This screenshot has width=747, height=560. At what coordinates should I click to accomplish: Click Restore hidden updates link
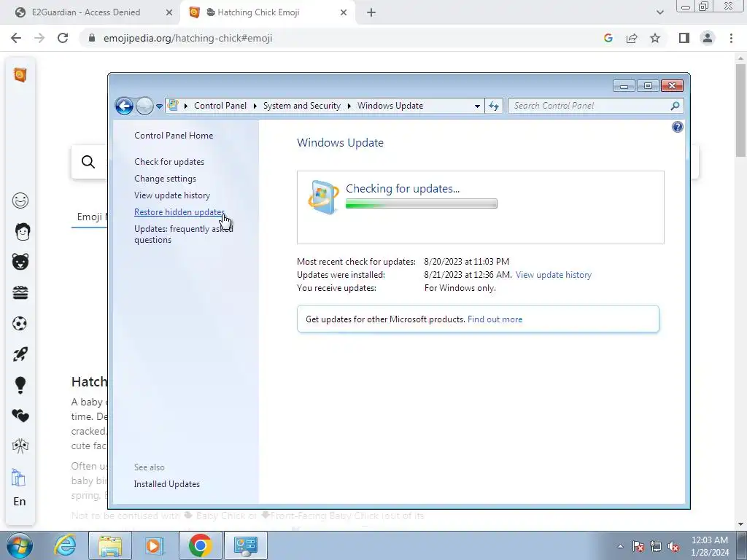pos(179,212)
